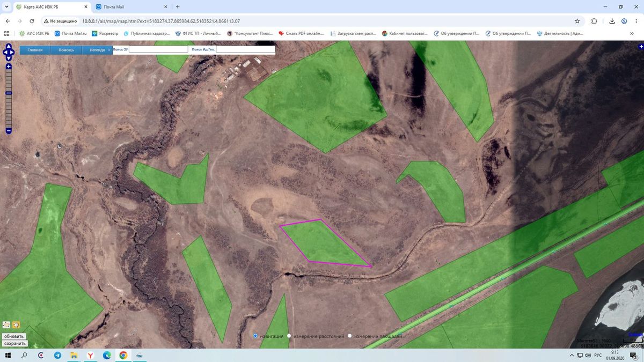644x362 pixels.
Task: Pan the map south with down arrow
Action: tap(9, 58)
